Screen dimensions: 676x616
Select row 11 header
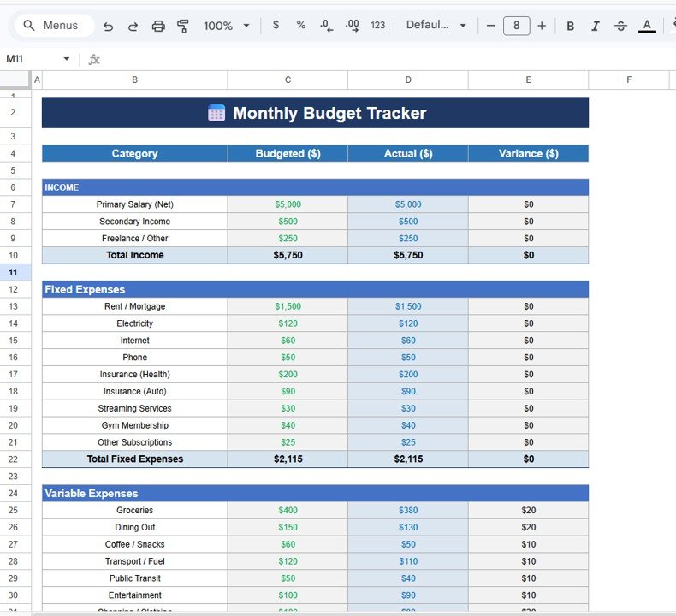(13, 272)
